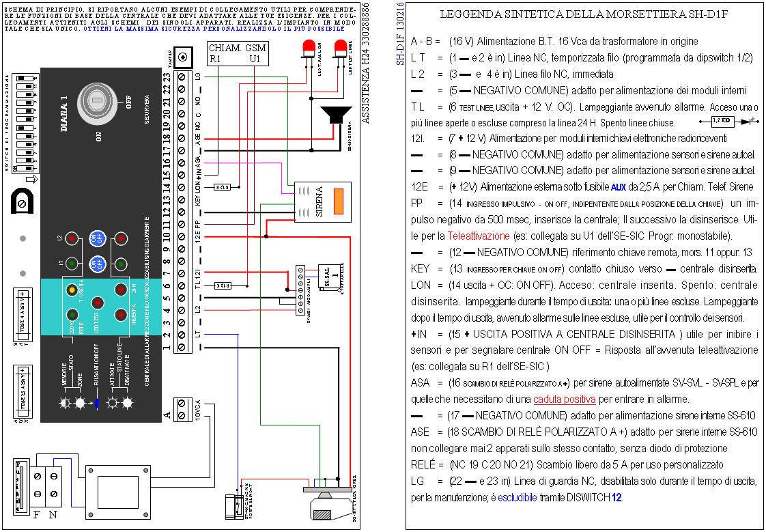Screen dimensions: 766x532
Task: Select the AUX fuse 2.5 A 250 V
Action: point(23,391)
